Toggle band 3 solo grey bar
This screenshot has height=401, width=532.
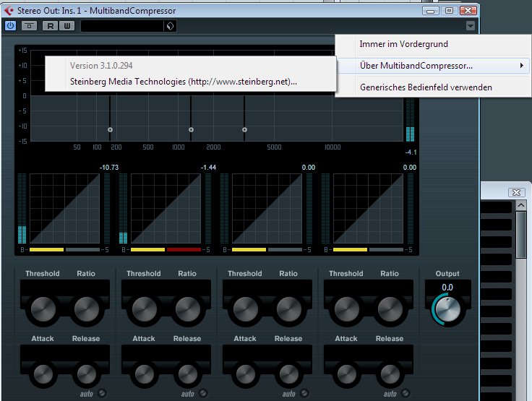tap(285, 250)
